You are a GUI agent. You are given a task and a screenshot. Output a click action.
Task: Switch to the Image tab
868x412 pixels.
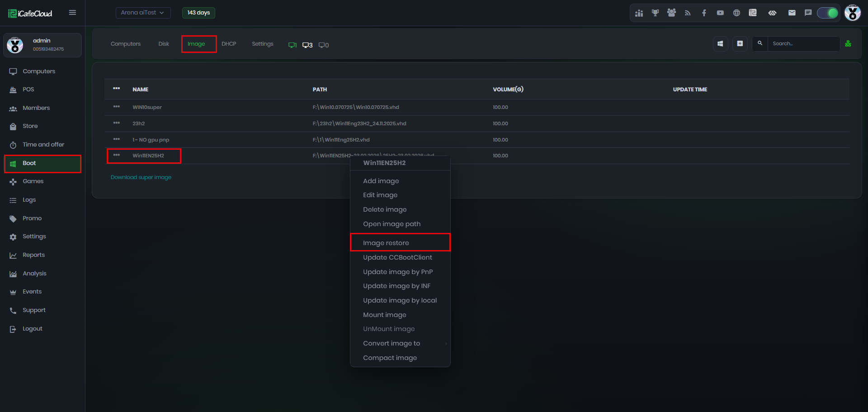[196, 44]
